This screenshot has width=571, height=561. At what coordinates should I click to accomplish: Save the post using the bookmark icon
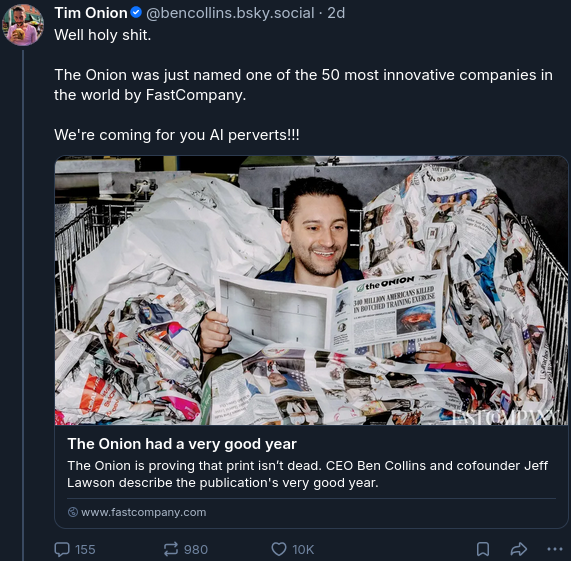pos(483,549)
